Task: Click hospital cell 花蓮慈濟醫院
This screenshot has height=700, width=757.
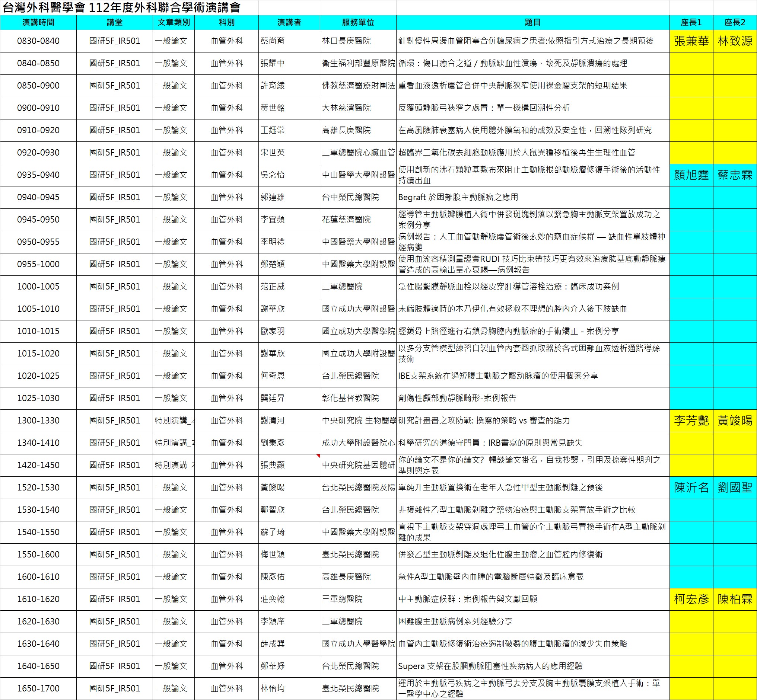Action: [358, 219]
